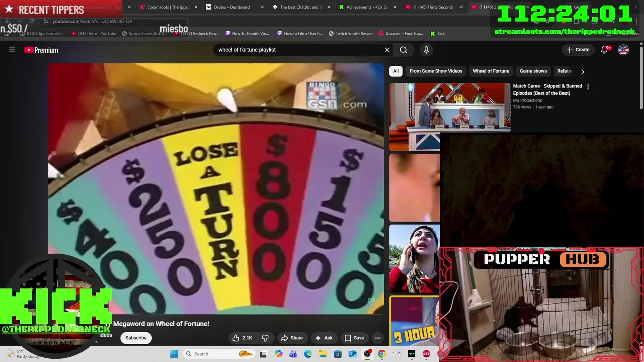Go to YouTube Premium home logo
Screen dimensions: 644x362
coord(41,50)
